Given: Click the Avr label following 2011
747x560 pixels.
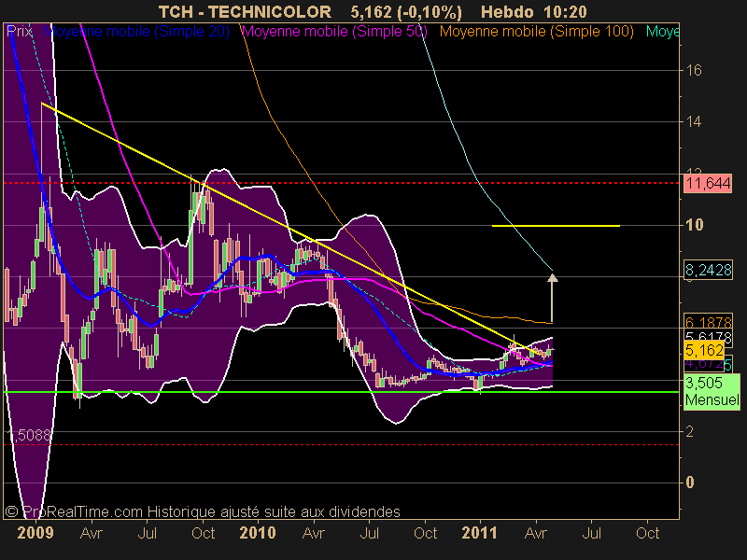Looking at the screenshot, I should coord(536,533).
